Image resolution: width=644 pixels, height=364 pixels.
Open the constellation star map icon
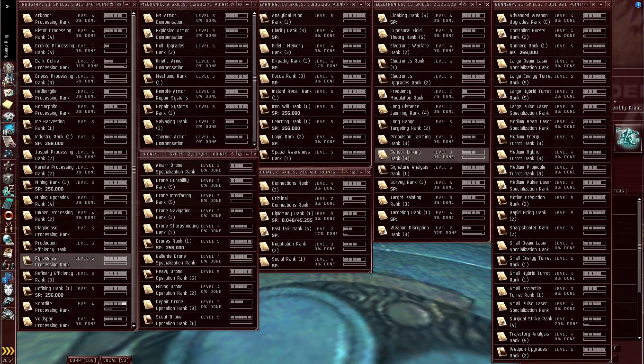tap(8, 154)
